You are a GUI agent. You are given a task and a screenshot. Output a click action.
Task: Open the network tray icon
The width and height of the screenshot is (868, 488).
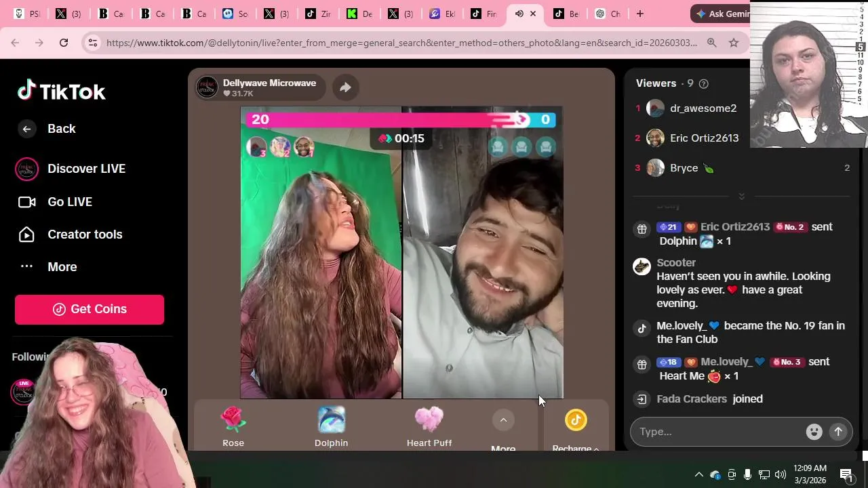(x=764, y=474)
